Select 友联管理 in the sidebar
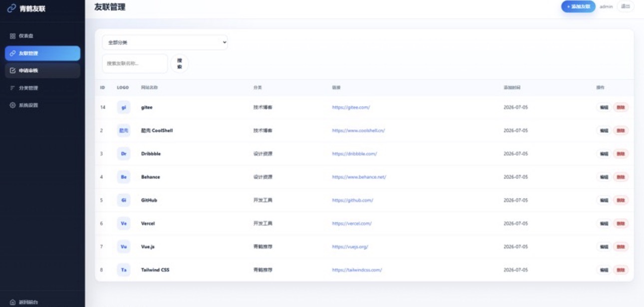 click(x=42, y=53)
